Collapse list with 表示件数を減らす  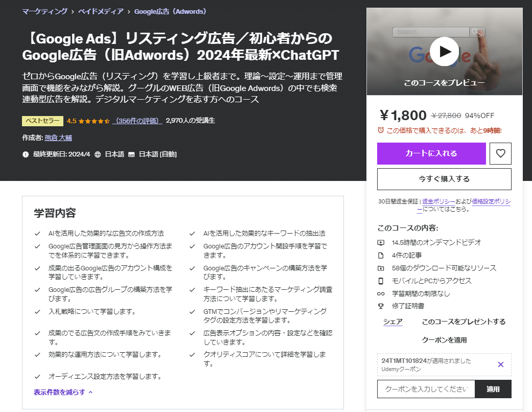tap(63, 392)
